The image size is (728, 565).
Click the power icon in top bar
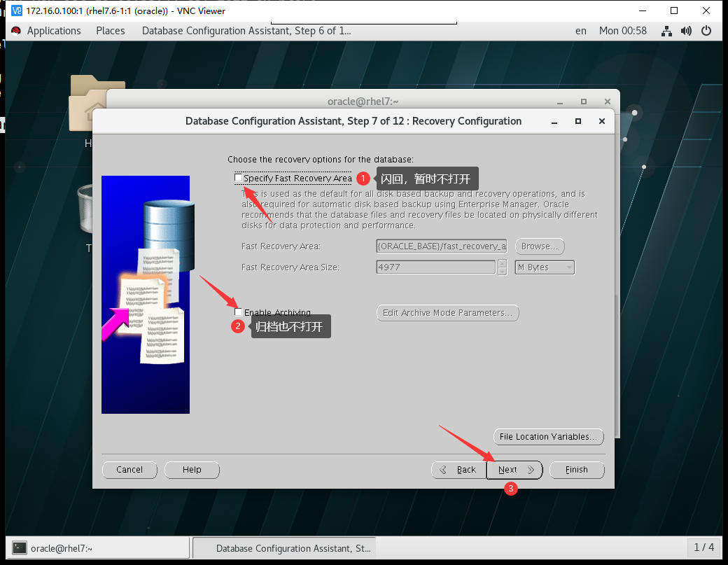point(706,31)
